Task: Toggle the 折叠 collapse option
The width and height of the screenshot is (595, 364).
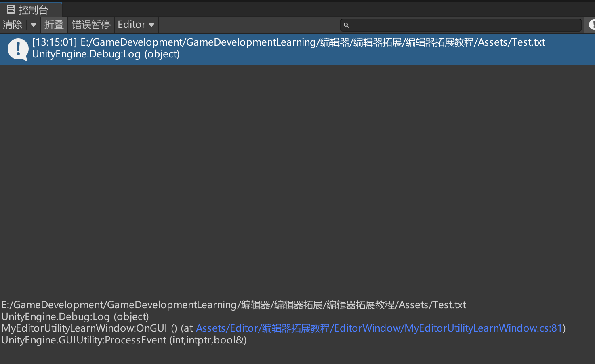Action: point(54,25)
